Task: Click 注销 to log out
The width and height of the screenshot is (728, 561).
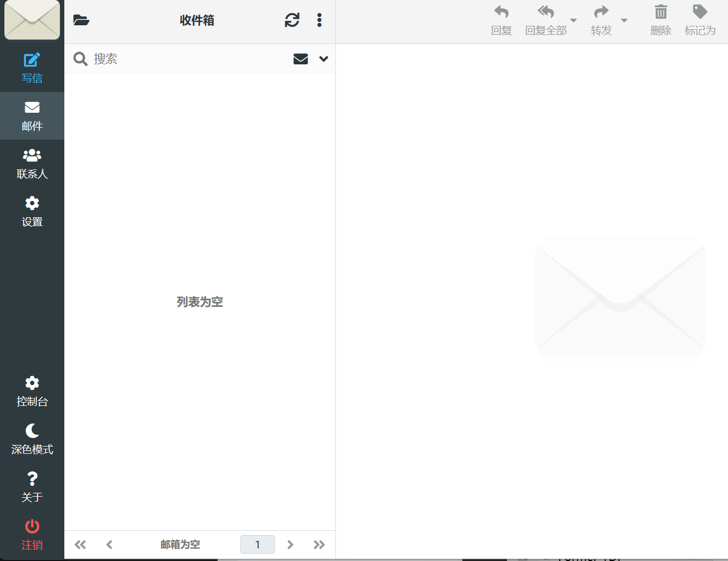Action: pyautogui.click(x=32, y=535)
